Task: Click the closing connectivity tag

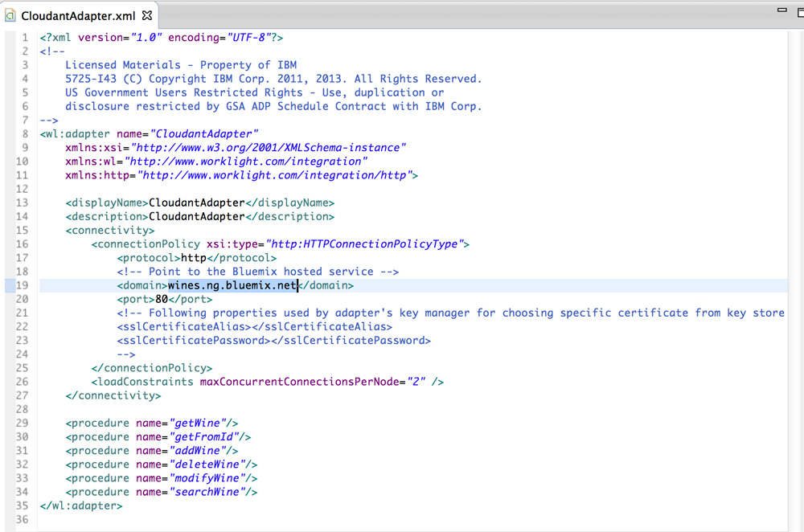Action: (x=113, y=396)
